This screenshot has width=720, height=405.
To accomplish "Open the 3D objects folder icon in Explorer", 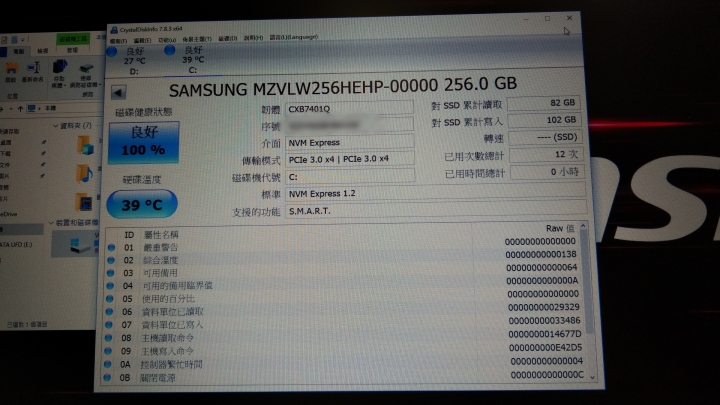I will coord(85,146).
